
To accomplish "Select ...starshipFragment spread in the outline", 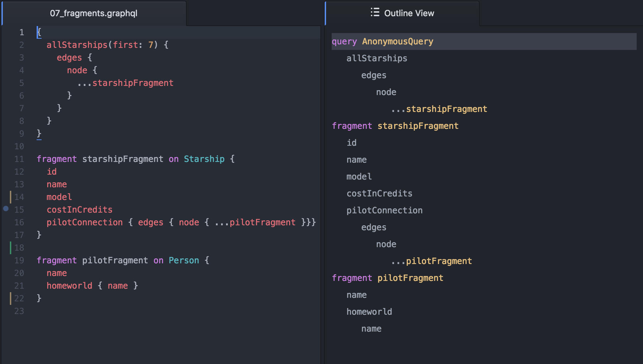I will 439,109.
